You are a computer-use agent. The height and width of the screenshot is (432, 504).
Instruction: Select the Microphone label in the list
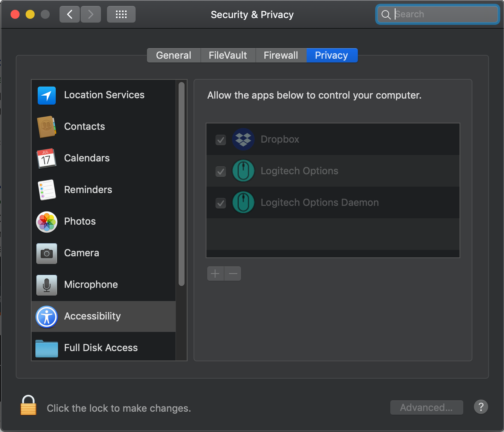tap(91, 284)
